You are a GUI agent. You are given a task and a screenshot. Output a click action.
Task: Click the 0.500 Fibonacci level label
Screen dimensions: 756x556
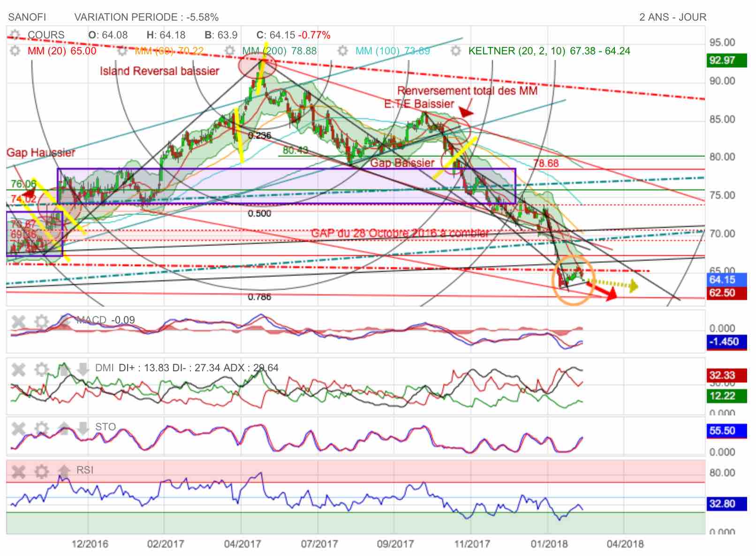[260, 213]
